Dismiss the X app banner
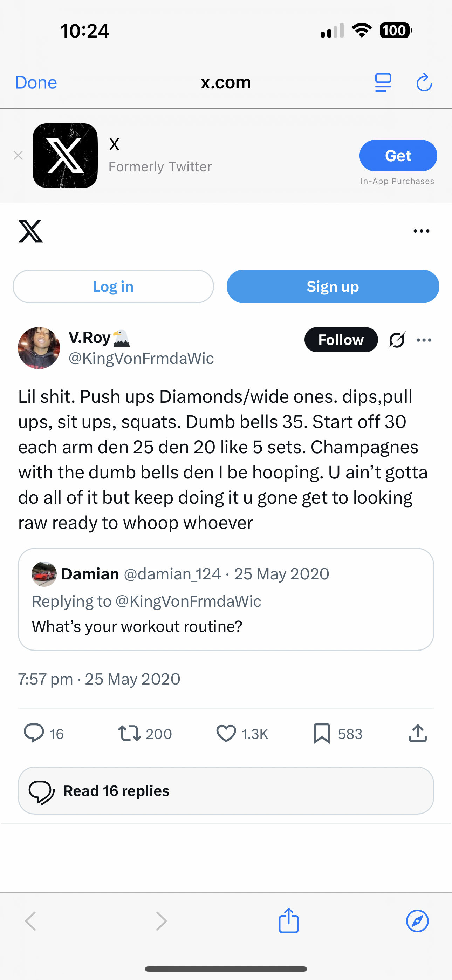 click(x=18, y=155)
